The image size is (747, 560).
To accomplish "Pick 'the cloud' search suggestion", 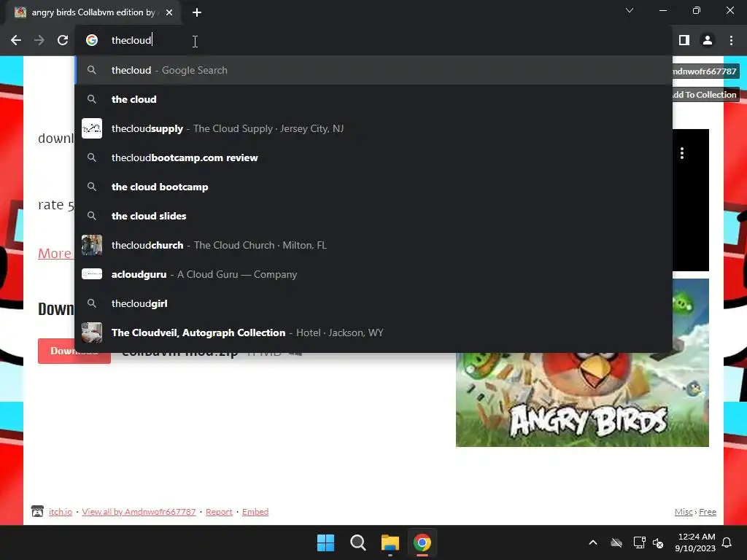I will click(x=373, y=99).
